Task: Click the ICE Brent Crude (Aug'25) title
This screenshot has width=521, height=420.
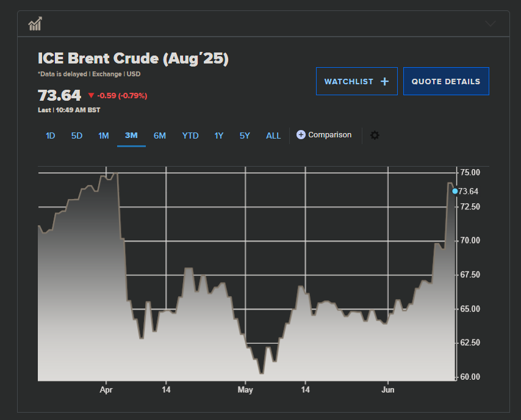Action: tap(133, 59)
